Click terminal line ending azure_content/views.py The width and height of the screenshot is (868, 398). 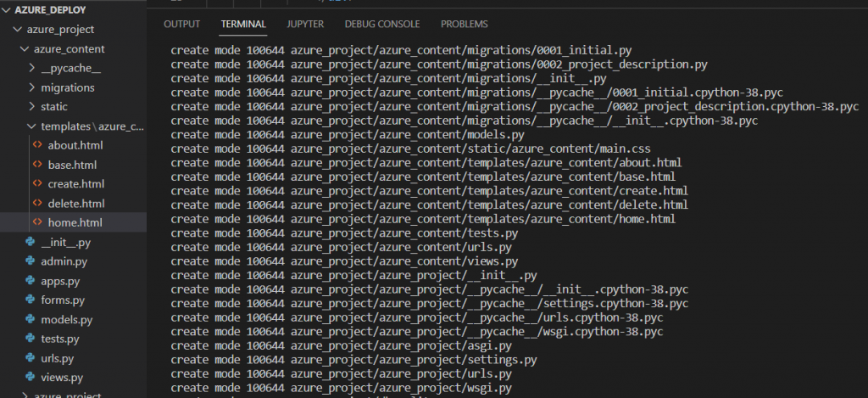point(344,261)
